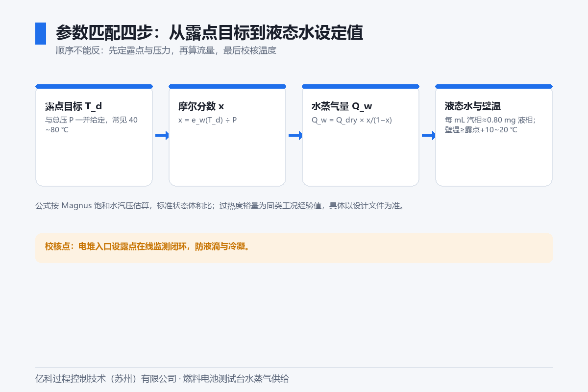Click the text '每 mL 汽相≈0.80 mg 液相'
The width and height of the screenshot is (588, 392).
[490, 120]
